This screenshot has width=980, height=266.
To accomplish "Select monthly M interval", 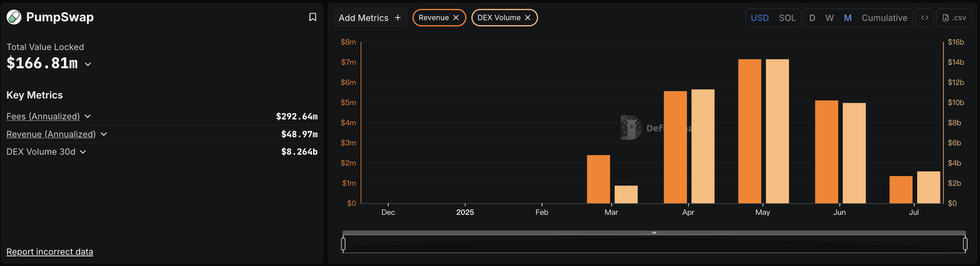I will [848, 18].
